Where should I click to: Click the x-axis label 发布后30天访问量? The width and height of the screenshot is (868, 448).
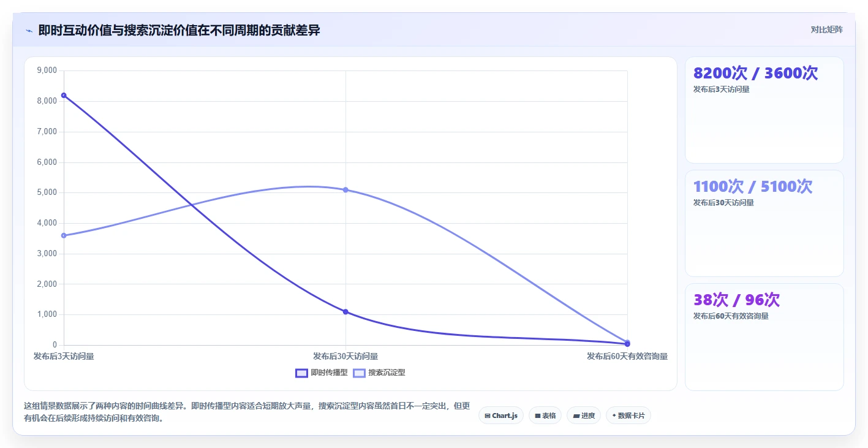tap(345, 356)
